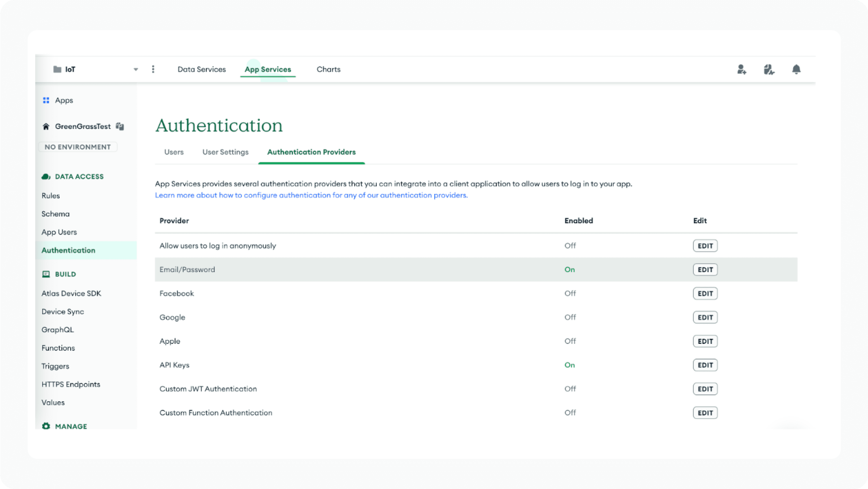The width and height of the screenshot is (868, 489).
Task: Open the GreenGrassTest app name
Action: (83, 127)
